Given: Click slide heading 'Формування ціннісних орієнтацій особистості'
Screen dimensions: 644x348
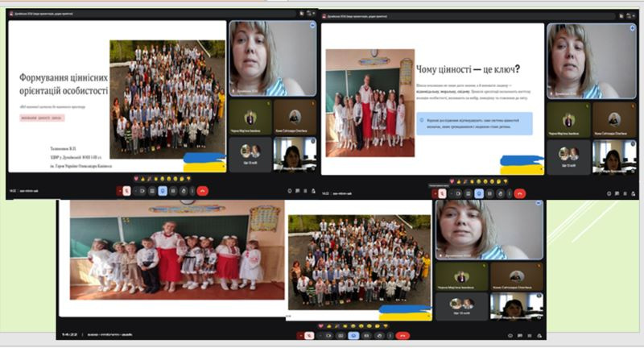Looking at the screenshot, I should click(x=64, y=84).
